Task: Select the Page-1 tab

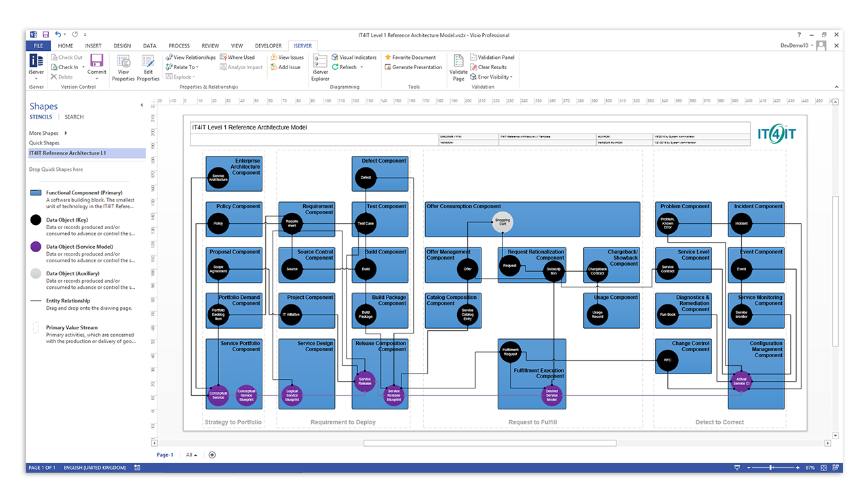Action: 165,455
